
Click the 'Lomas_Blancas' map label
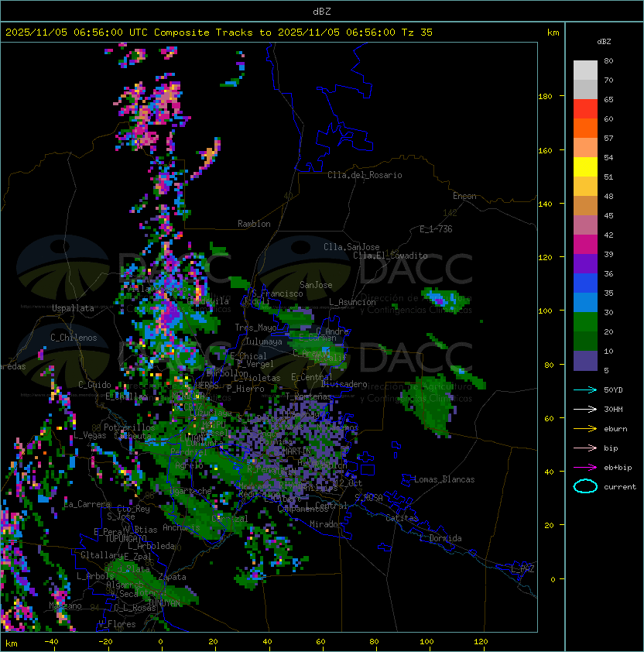[x=444, y=479]
